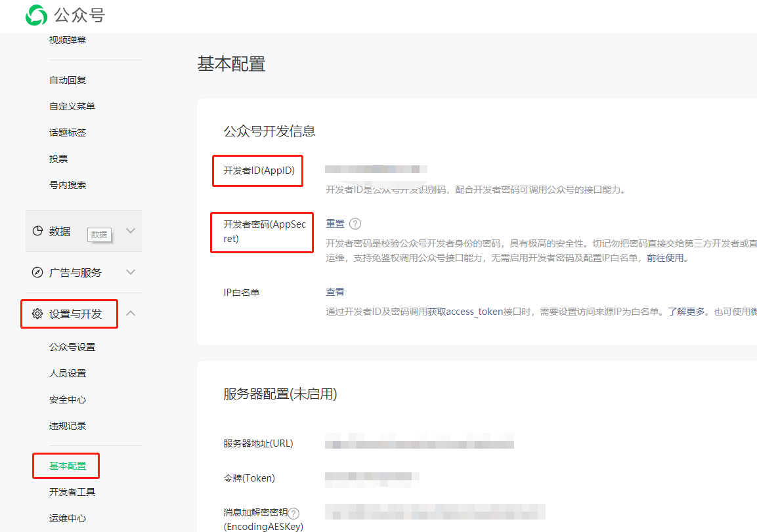757x532 pixels.
Task: Open the 话题标签 menu item
Action: (68, 132)
